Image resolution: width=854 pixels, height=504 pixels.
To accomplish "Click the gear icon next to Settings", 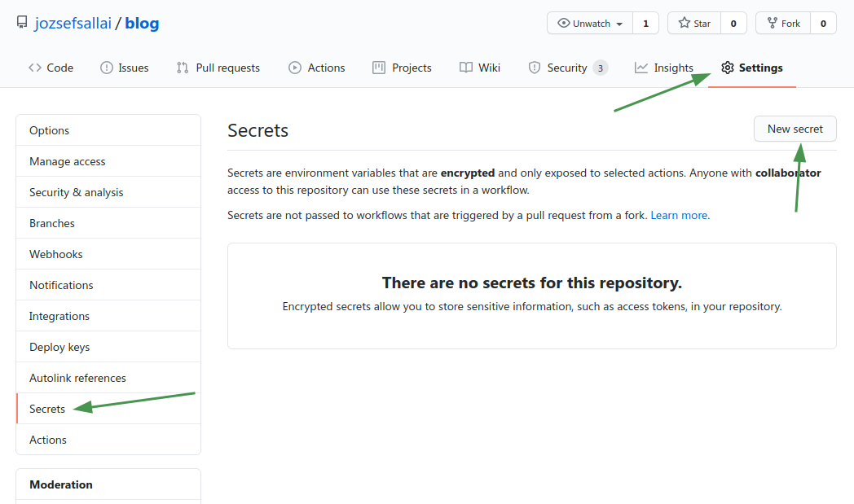I will pyautogui.click(x=727, y=68).
